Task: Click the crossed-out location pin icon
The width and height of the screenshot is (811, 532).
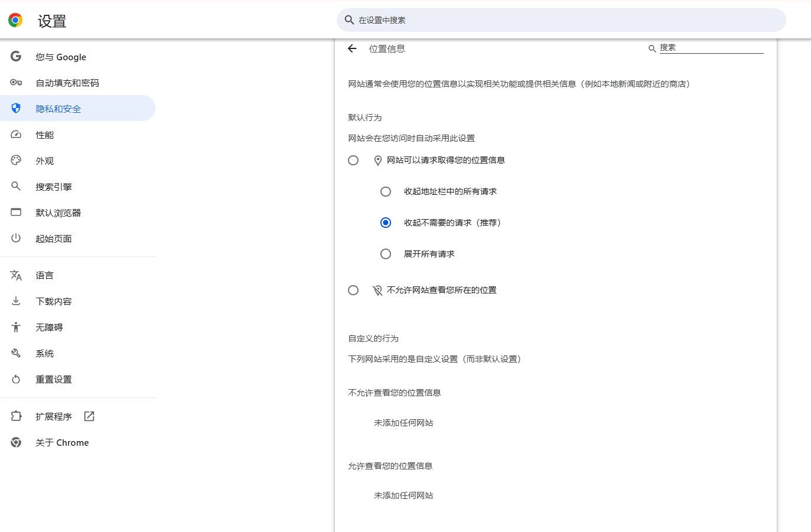Action: click(x=378, y=291)
